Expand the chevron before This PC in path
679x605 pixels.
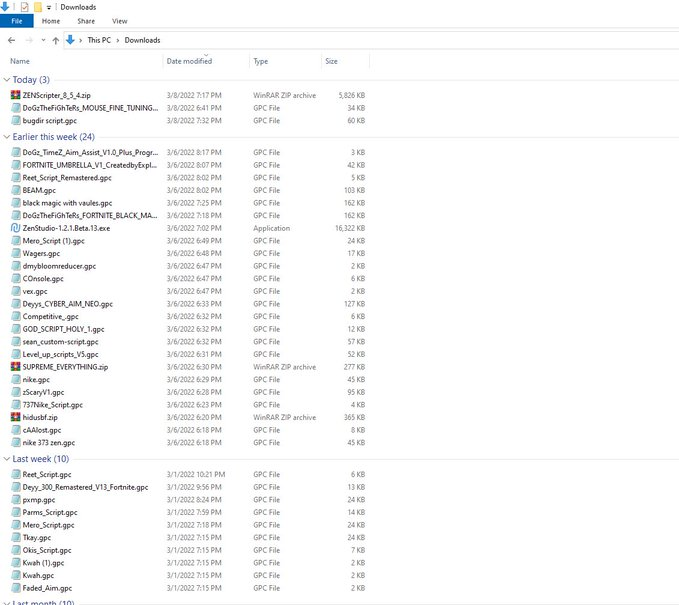(81, 40)
